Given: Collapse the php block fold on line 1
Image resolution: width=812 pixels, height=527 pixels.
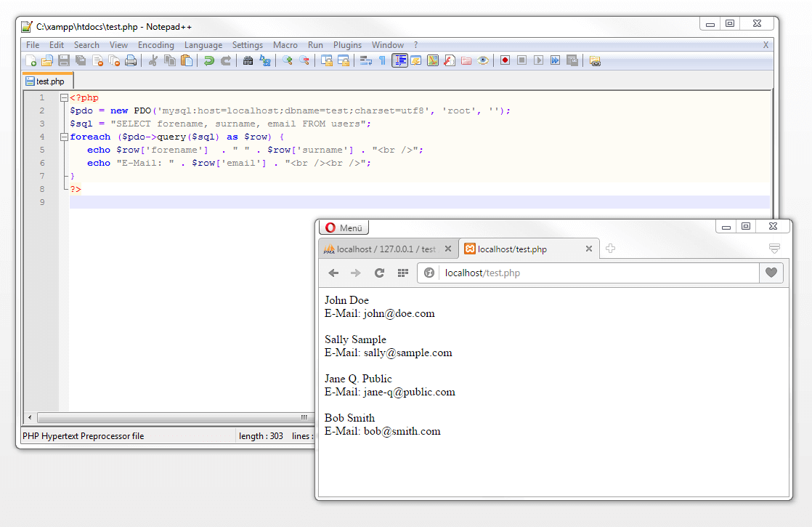Looking at the screenshot, I should pyautogui.click(x=64, y=97).
